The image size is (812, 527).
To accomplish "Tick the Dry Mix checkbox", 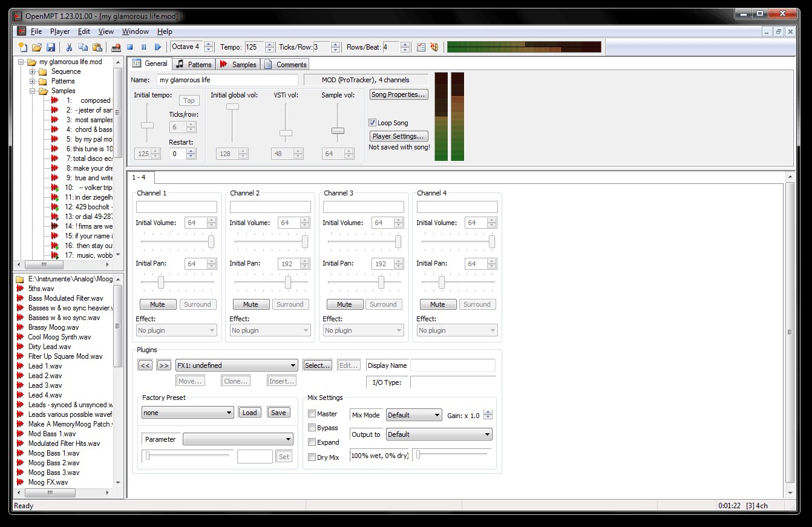I will tap(312, 457).
